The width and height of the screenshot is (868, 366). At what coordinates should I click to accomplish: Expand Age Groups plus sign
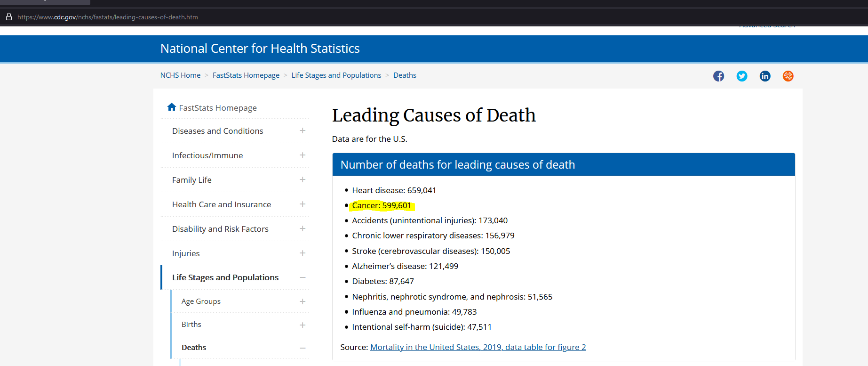[x=303, y=301]
